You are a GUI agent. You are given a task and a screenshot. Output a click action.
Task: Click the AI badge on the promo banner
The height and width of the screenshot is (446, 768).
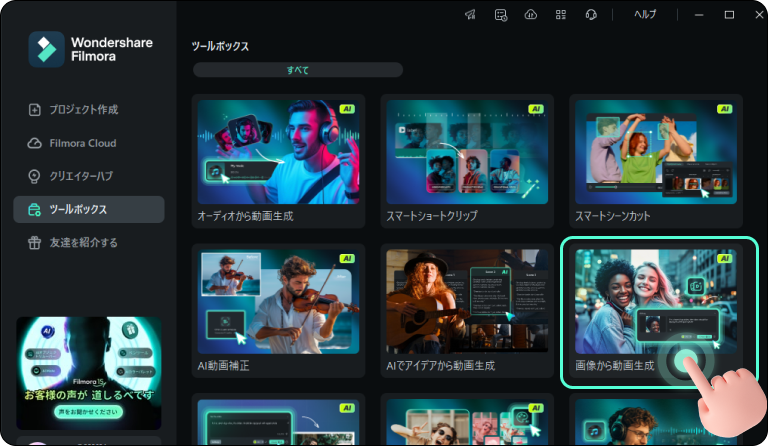[x=48, y=333]
